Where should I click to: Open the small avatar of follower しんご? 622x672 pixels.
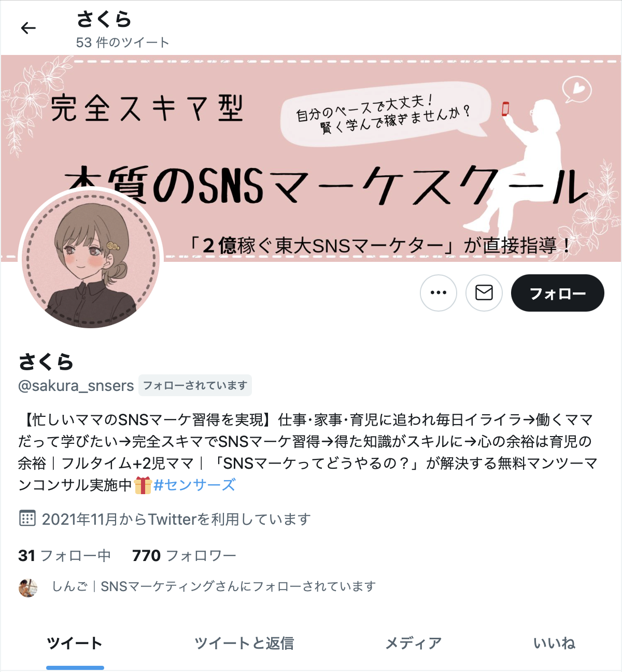coord(28,587)
